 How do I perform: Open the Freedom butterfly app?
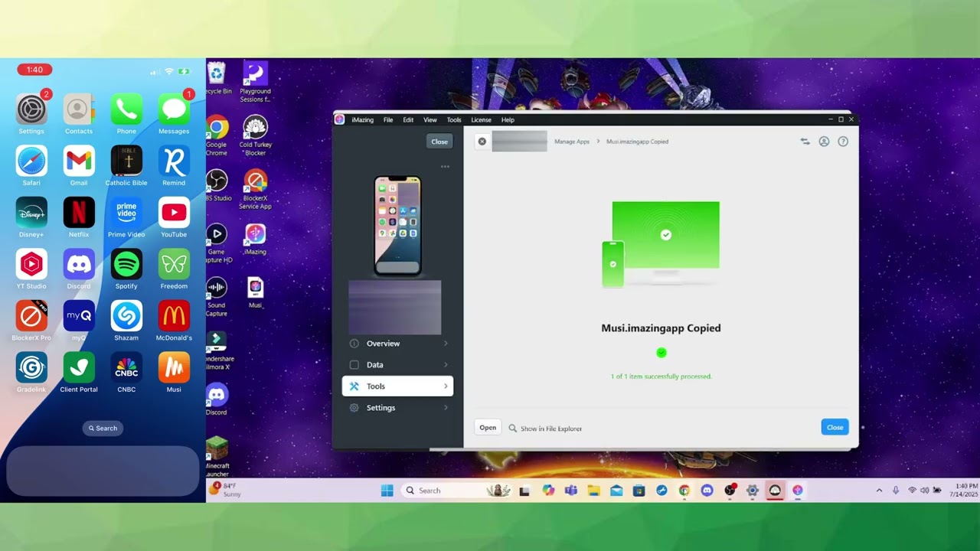tap(174, 264)
